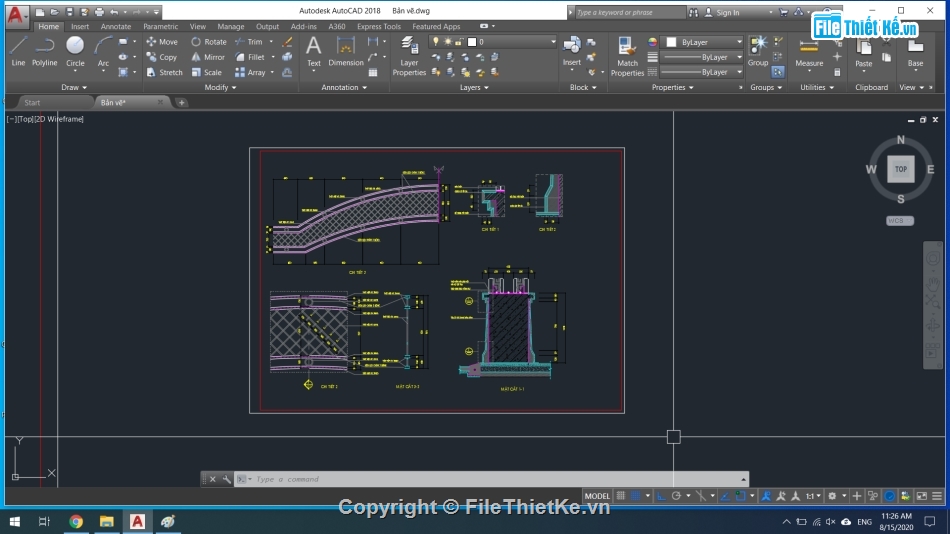Screen dimensions: 950x534
Task: Select the Polyline tool
Action: [x=44, y=52]
